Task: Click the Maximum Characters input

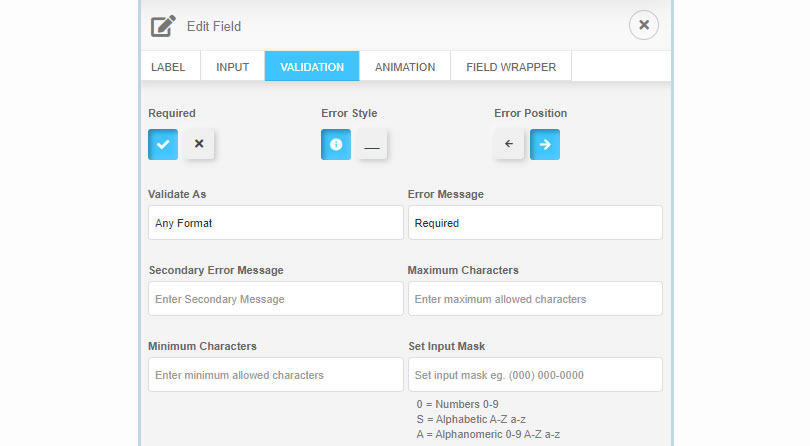Action: [535, 299]
